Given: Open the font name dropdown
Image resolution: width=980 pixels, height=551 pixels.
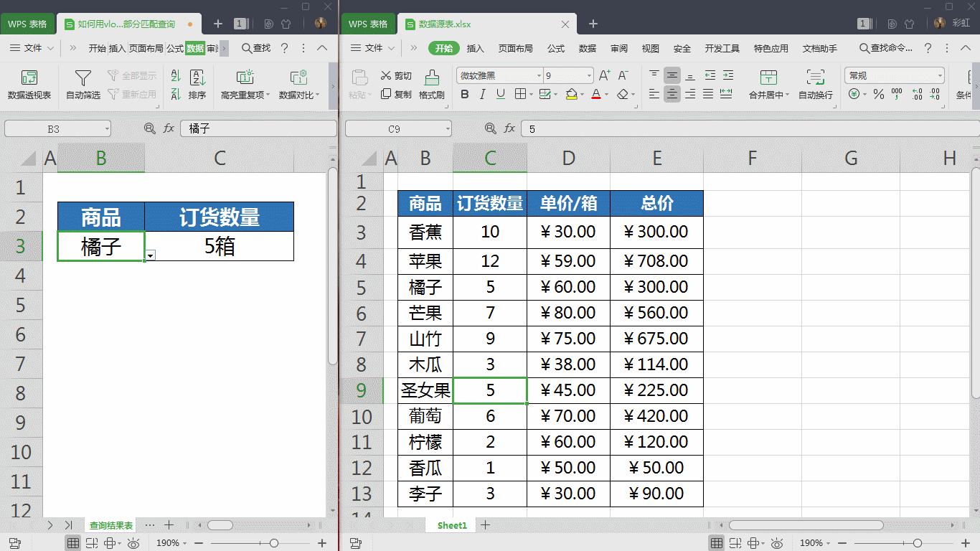Looking at the screenshot, I should click(538, 75).
